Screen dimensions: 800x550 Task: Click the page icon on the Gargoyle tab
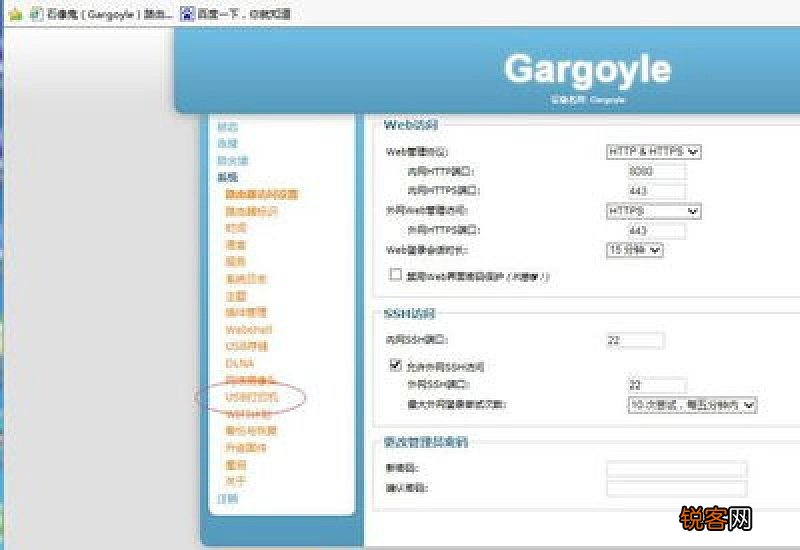(36, 14)
